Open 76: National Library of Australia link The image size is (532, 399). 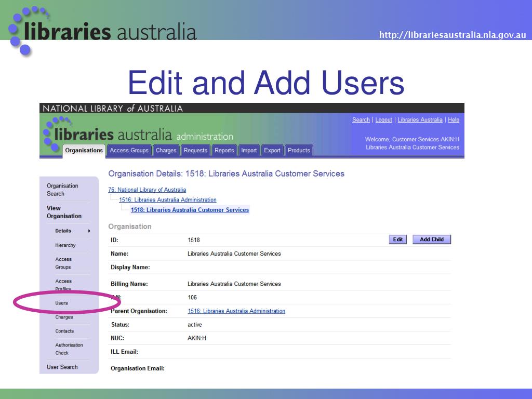(x=147, y=190)
